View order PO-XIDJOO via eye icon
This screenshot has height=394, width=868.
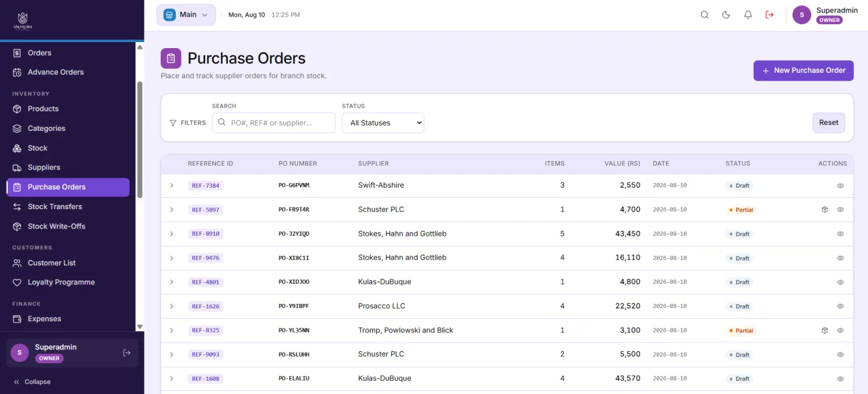point(841,282)
